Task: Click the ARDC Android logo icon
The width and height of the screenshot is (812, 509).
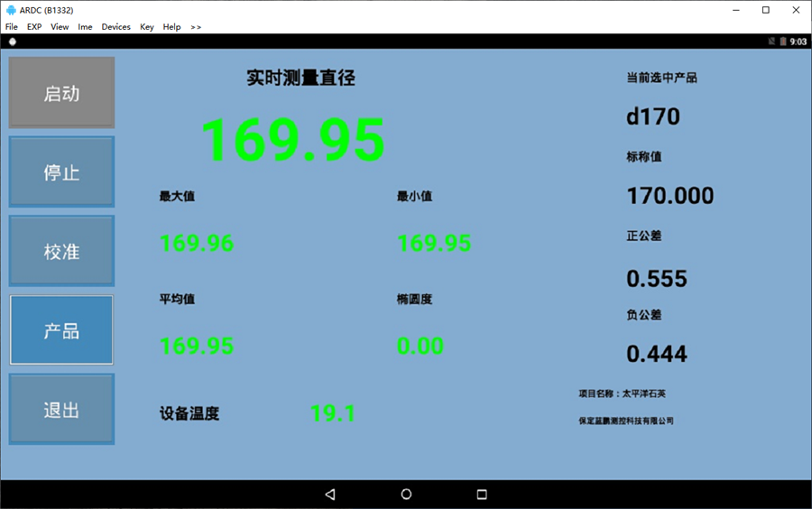Action: (10, 10)
